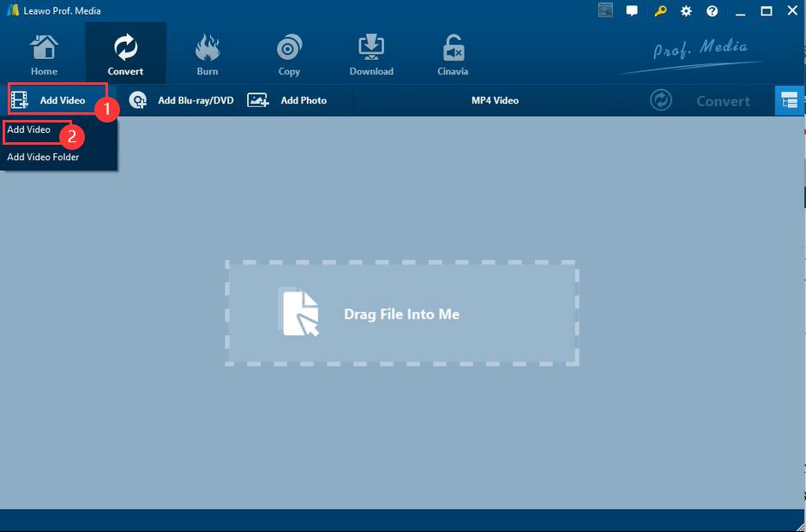Open the Cinavia removal module
Viewport: 806px width, 532px height.
point(453,54)
